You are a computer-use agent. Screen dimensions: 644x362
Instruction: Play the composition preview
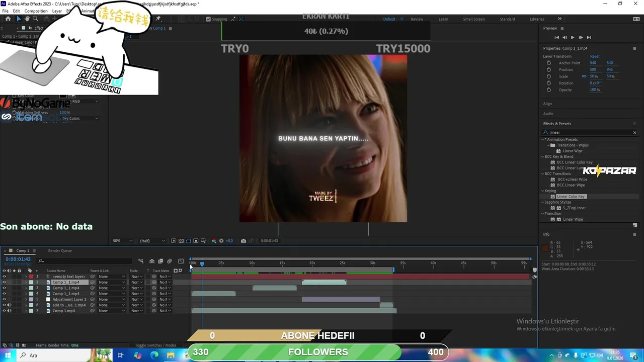click(x=573, y=37)
